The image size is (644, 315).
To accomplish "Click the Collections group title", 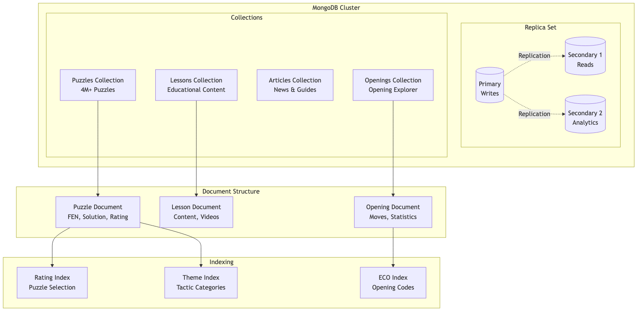I will point(246,17).
